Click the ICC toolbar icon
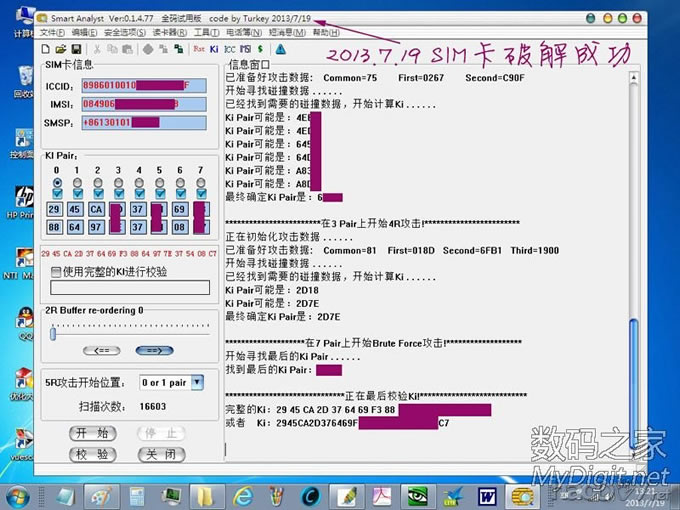 (x=230, y=48)
